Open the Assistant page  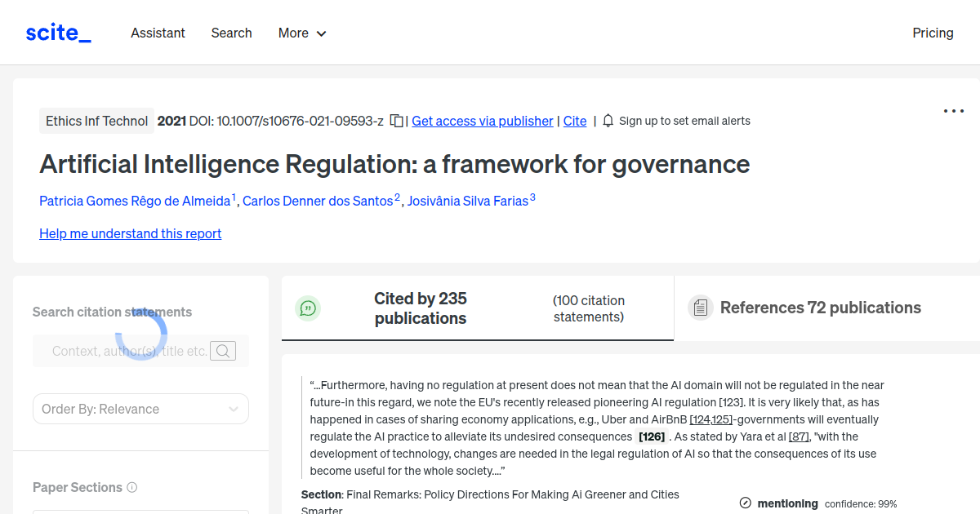(158, 33)
